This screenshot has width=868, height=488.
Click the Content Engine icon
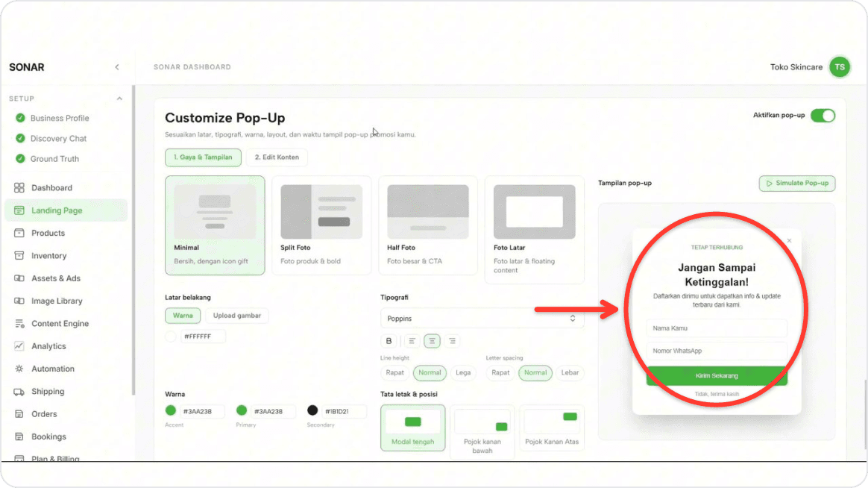point(19,324)
